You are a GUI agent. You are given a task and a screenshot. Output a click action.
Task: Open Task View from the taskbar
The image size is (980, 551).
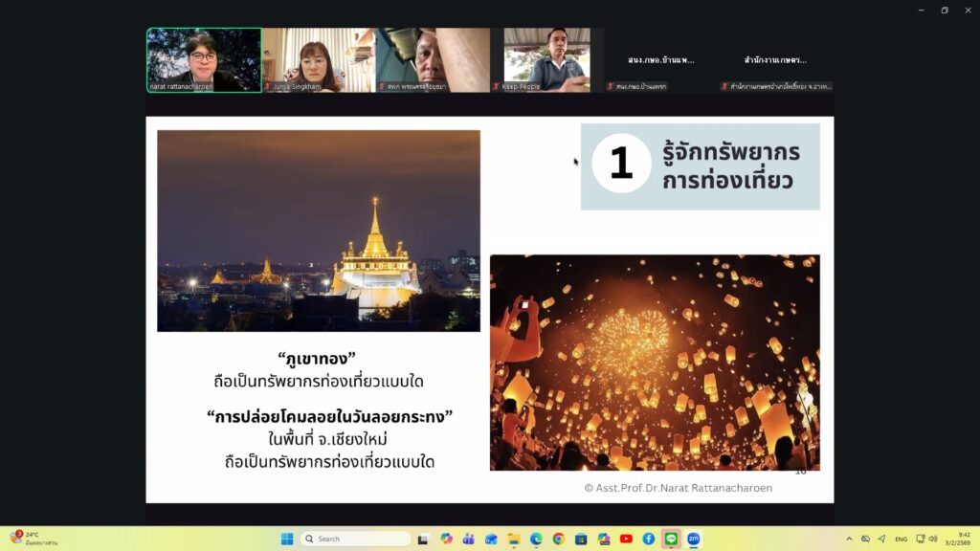[x=422, y=539]
